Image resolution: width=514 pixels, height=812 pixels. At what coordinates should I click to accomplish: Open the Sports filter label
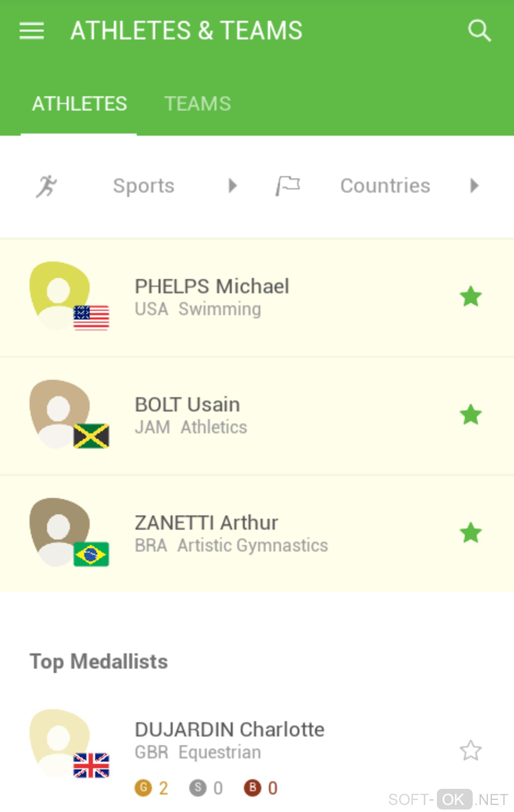pos(144,186)
